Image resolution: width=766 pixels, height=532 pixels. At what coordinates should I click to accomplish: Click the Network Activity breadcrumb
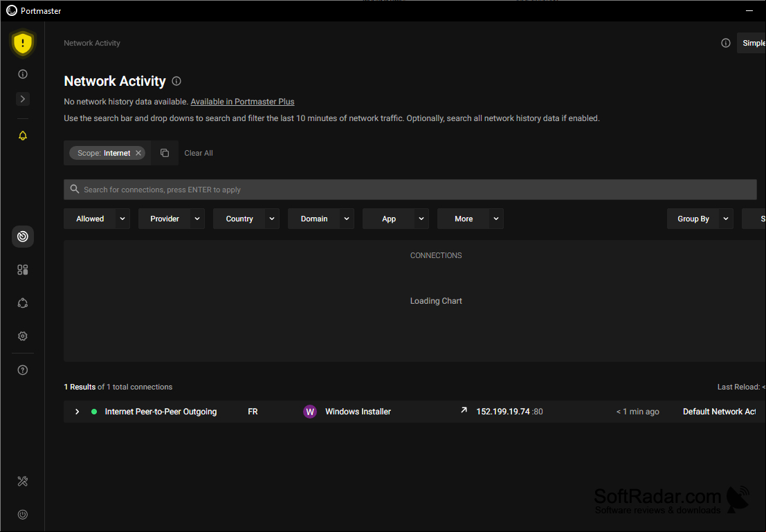click(92, 43)
